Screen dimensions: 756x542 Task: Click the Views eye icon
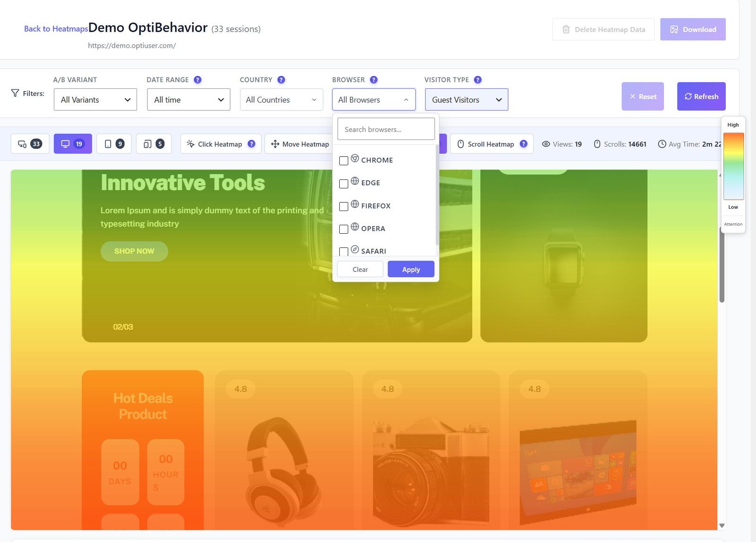(x=546, y=144)
